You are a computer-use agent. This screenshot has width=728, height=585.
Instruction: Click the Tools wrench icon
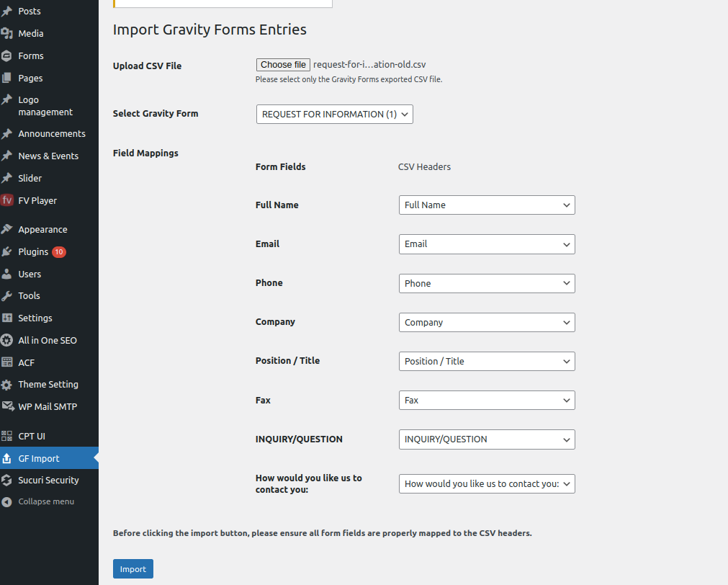click(6, 295)
